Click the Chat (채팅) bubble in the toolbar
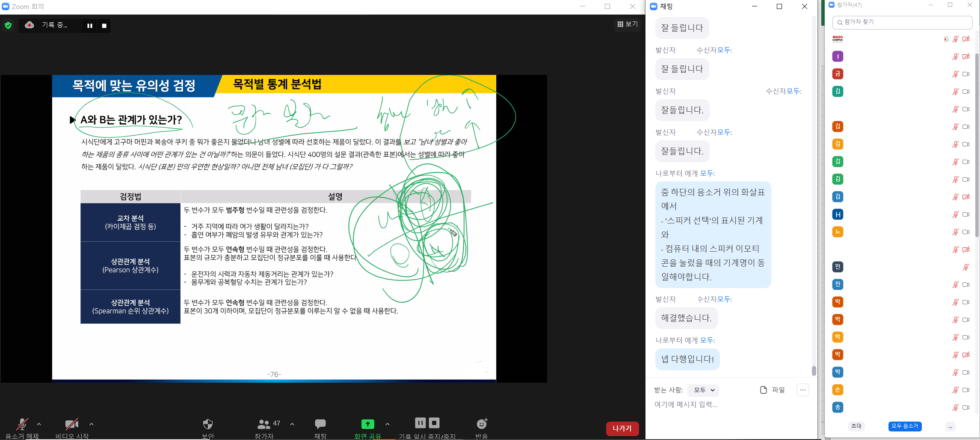The width and height of the screenshot is (980, 440). coord(320,424)
